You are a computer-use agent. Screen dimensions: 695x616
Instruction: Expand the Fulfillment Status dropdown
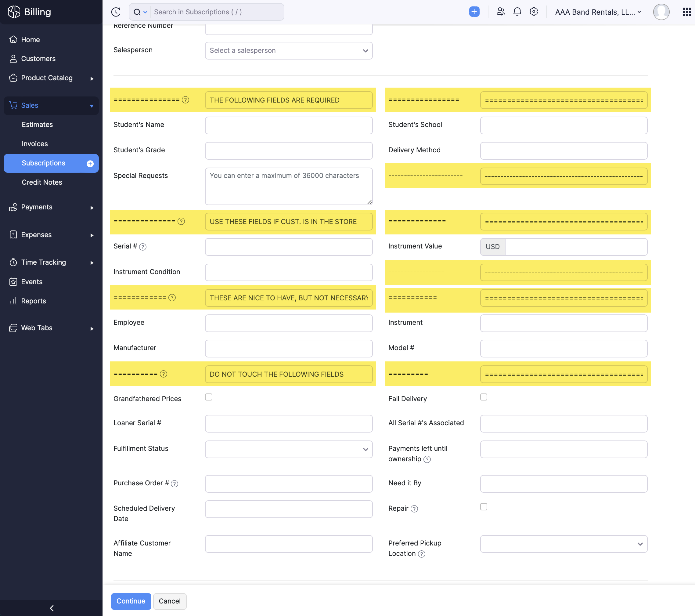click(288, 449)
